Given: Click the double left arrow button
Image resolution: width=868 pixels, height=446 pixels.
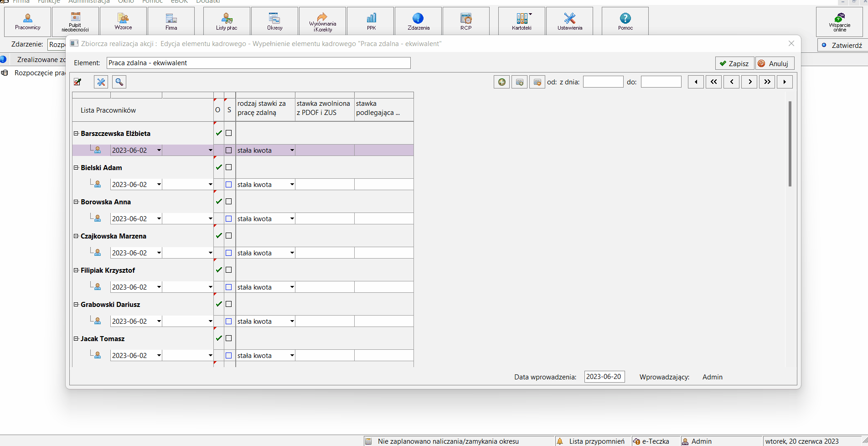Looking at the screenshot, I should pos(713,82).
